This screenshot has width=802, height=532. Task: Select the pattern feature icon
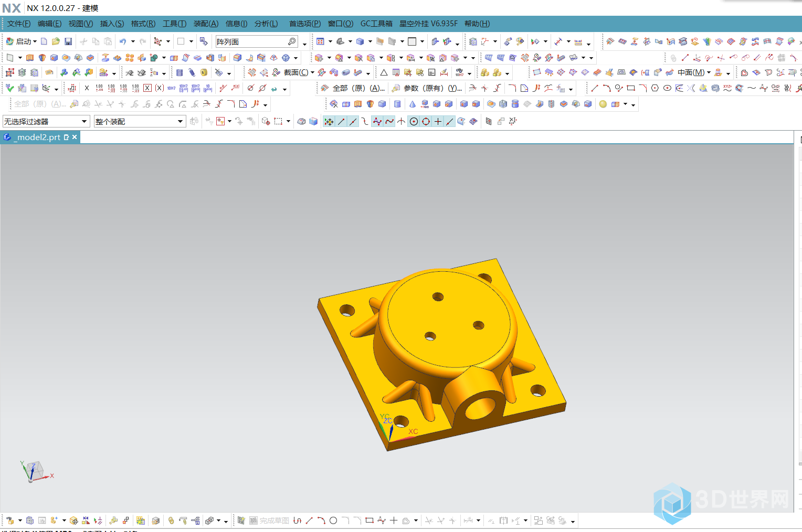click(x=130, y=57)
